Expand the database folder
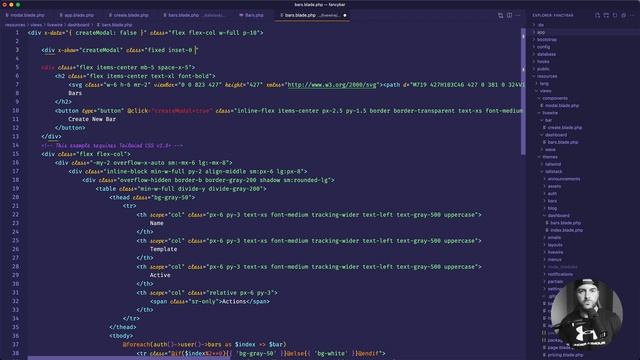640x360 pixels. click(546, 54)
